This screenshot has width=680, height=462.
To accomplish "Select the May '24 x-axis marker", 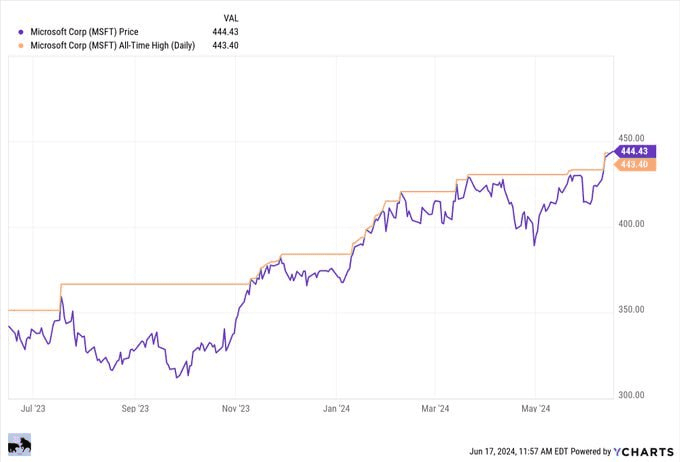I will (x=536, y=408).
